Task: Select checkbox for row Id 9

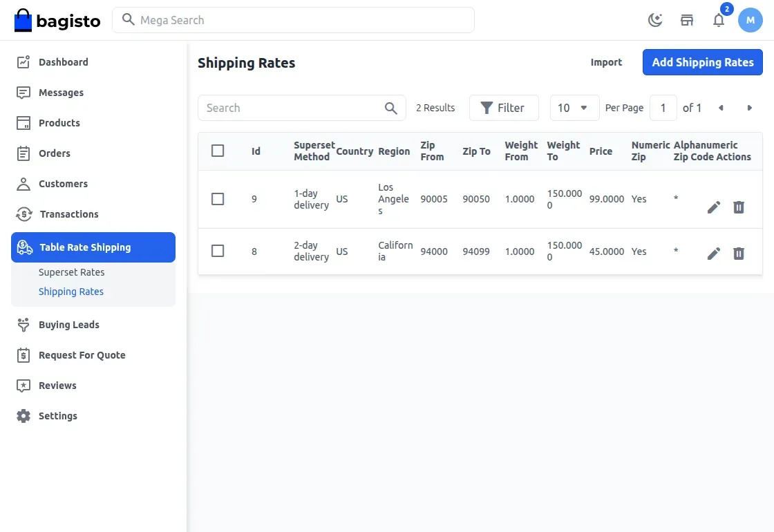Action: click(x=218, y=199)
